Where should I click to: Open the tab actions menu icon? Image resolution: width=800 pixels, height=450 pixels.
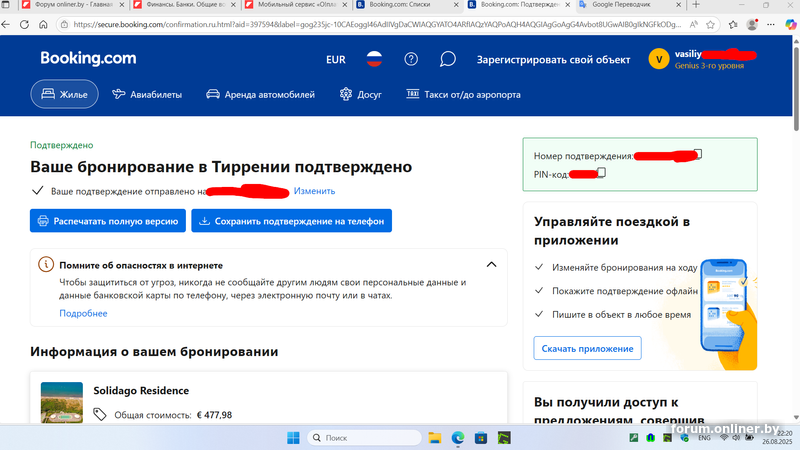click(6, 5)
